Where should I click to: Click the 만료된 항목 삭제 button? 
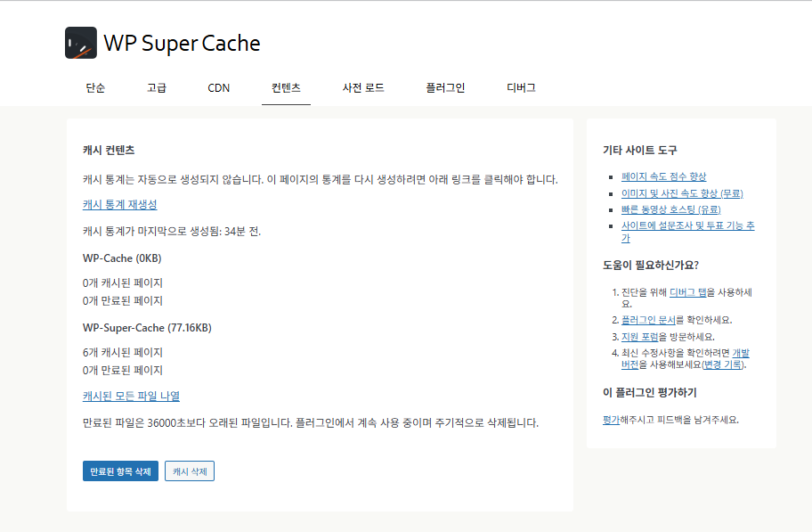pos(120,471)
